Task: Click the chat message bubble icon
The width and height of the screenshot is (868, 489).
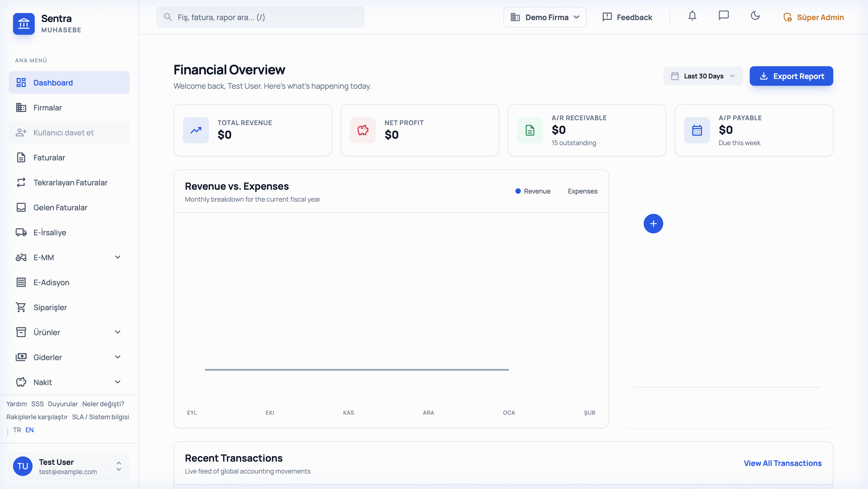Action: [724, 15]
